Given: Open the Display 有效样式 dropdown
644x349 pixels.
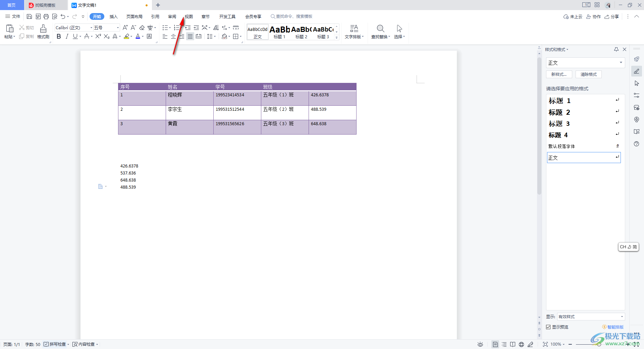Looking at the screenshot, I should click(x=591, y=317).
